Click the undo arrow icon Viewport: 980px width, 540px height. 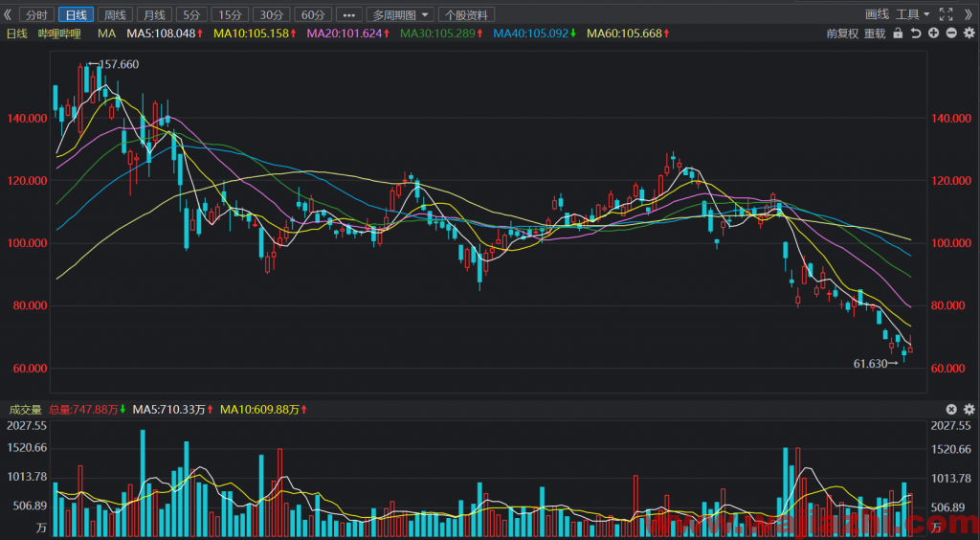(916, 34)
